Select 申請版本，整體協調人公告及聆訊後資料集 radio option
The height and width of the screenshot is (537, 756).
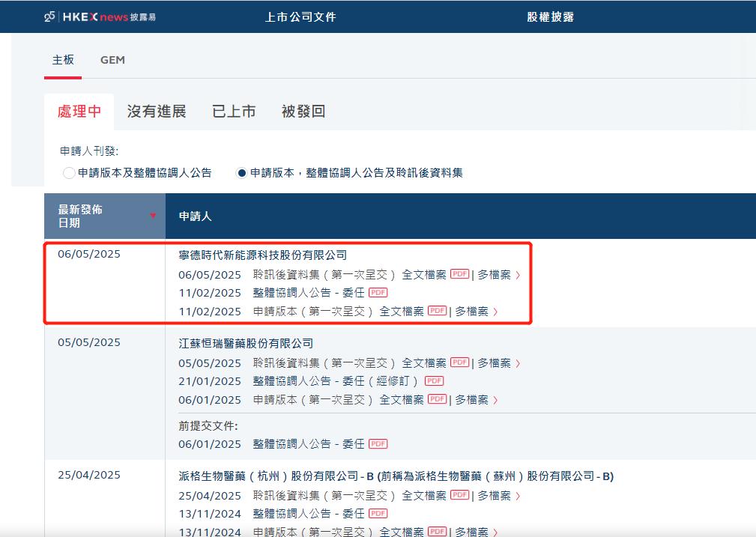pyautogui.click(x=241, y=172)
